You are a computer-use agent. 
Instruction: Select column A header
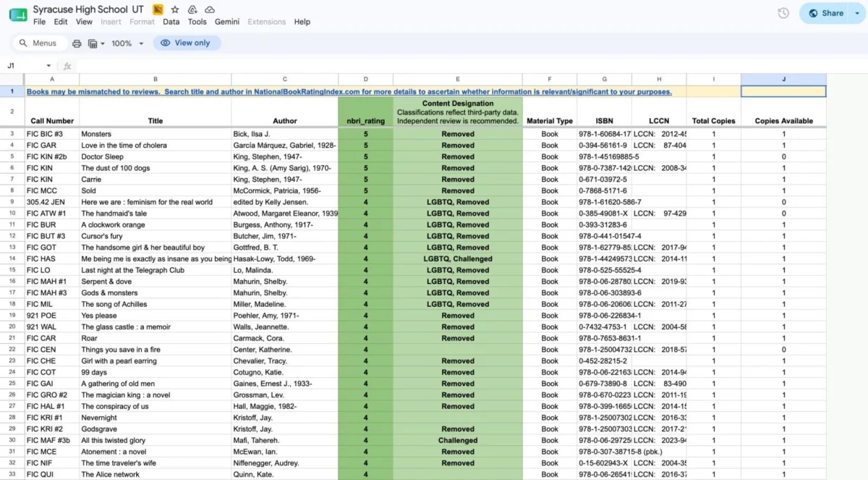pos(52,79)
